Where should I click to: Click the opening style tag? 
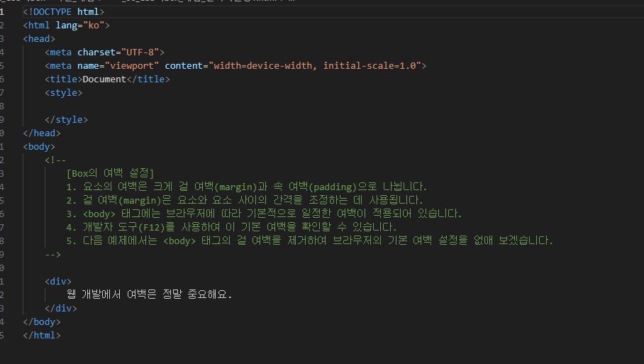click(x=64, y=93)
